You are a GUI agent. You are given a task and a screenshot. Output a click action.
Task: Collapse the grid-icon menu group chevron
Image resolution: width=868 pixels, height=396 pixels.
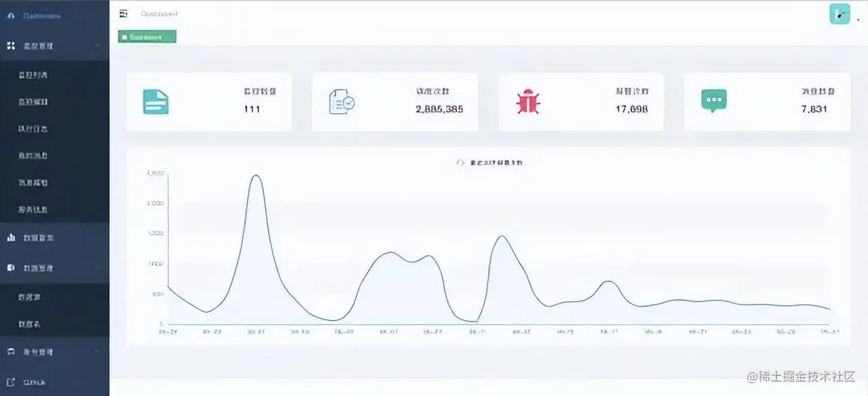[98, 45]
